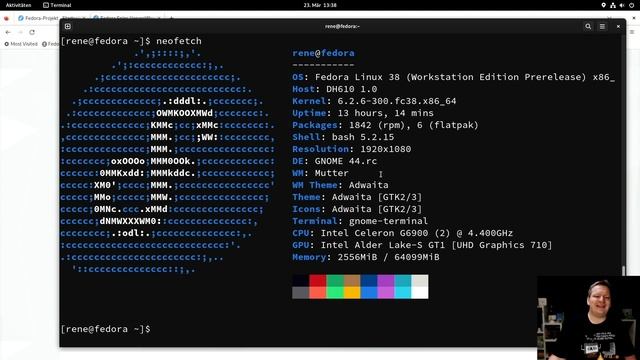Viewport: 640px width, 360px height.
Task: Click the 'CPU: Intel Celeron G6900' line
Action: (x=402, y=233)
